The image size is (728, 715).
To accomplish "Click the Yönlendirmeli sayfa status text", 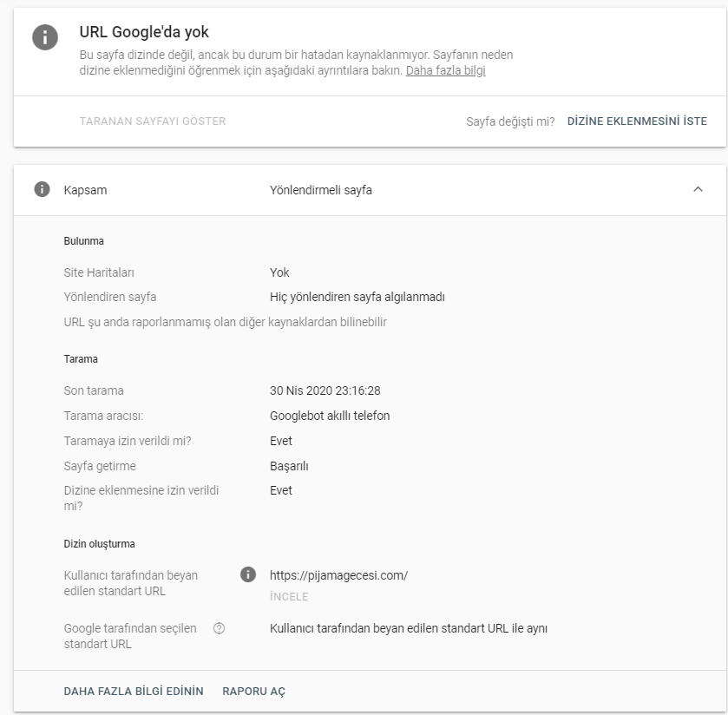I will (321, 190).
